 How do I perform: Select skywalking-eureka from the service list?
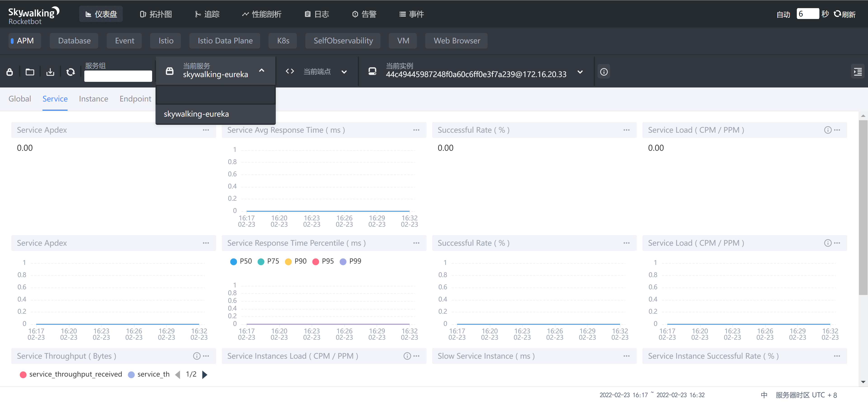196,114
